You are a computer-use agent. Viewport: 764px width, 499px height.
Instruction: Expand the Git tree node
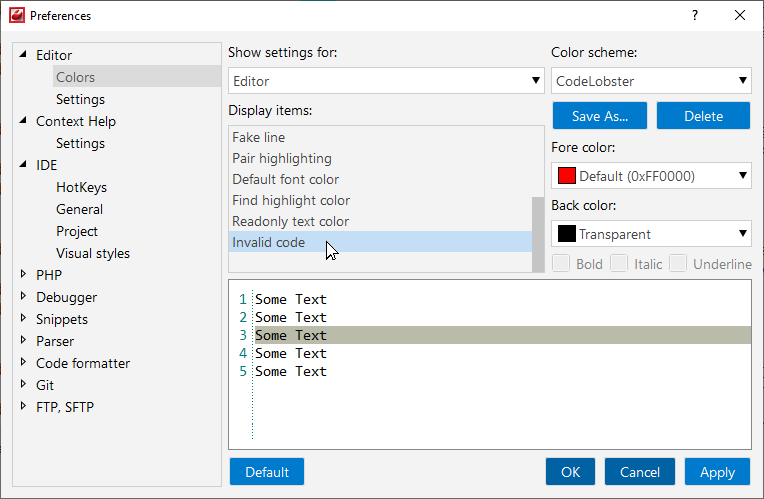tap(23, 384)
